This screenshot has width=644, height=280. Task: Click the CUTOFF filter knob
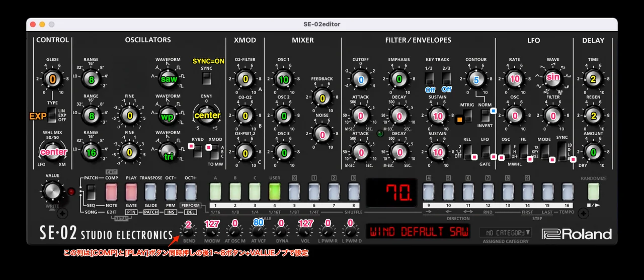point(360,79)
